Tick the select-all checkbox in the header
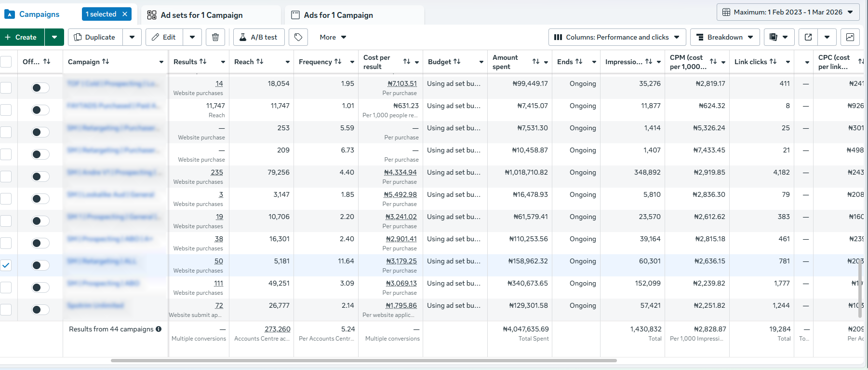Viewport: 868px width, 370px height. pos(6,62)
